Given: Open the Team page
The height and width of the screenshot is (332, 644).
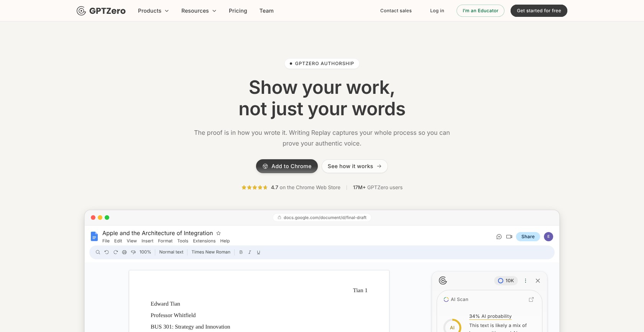Looking at the screenshot, I should tap(266, 11).
